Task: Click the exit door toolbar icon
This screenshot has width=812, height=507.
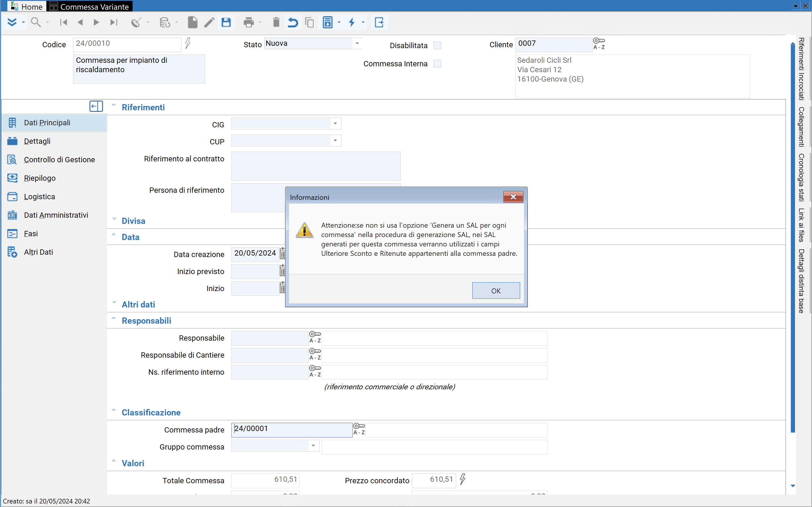Action: click(x=379, y=23)
